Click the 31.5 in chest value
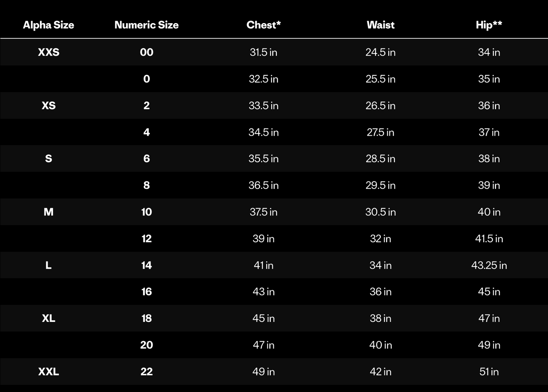Image resolution: width=548 pixels, height=392 pixels. (x=264, y=52)
